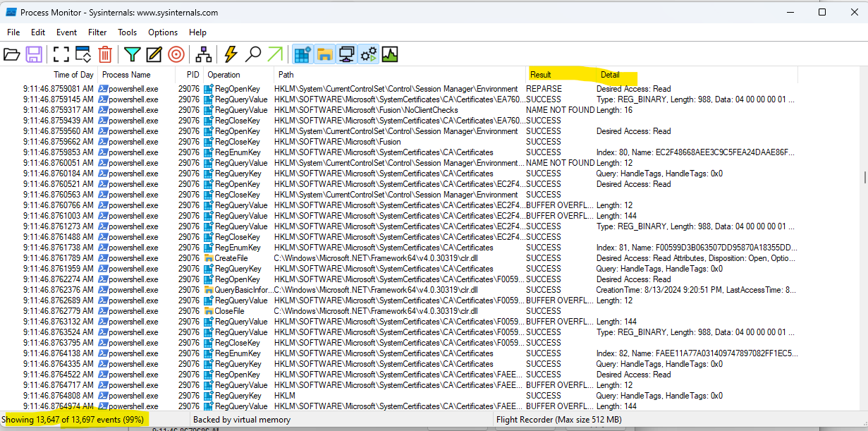868x431 pixels.
Task: Toggle Show Network Activity filter
Action: click(x=346, y=54)
